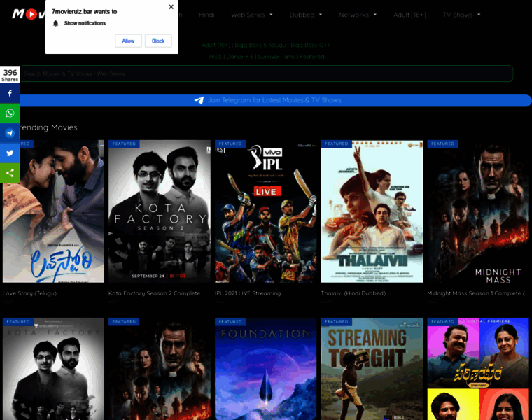Open the TKSS link
This screenshot has height=420, width=532.
pos(215,57)
